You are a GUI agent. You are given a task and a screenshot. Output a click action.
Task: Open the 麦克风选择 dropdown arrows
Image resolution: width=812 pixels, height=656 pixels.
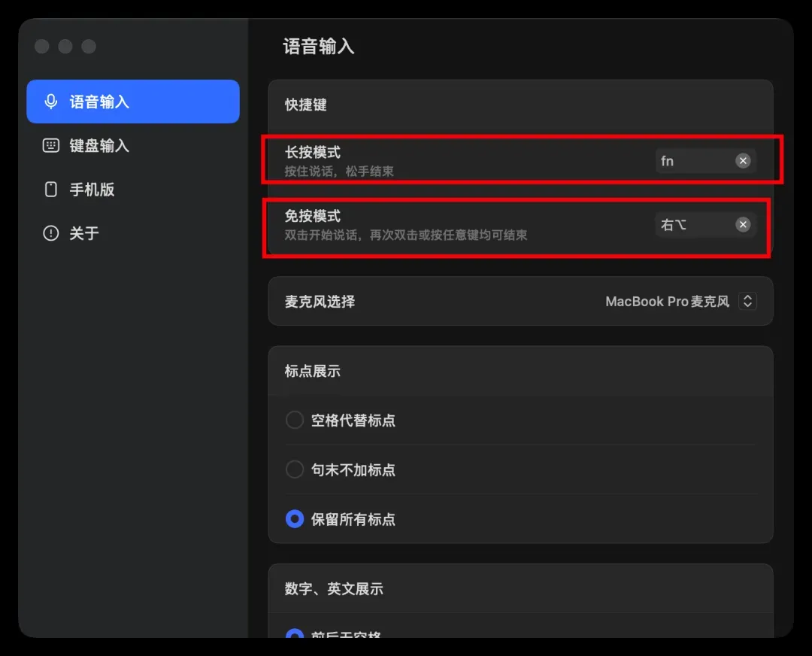click(747, 301)
